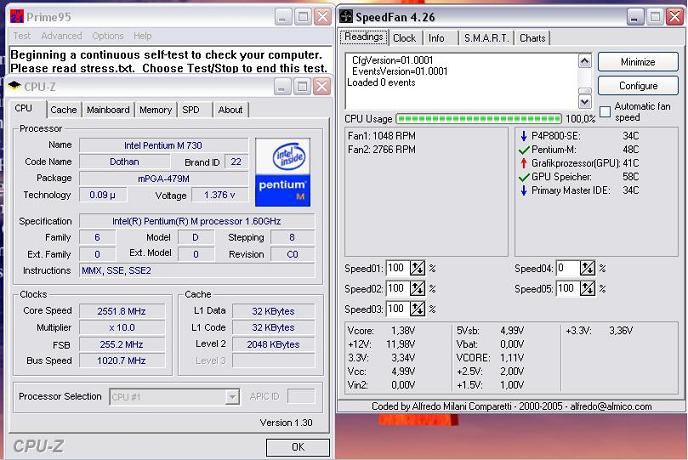Click the red up arrow beside Grafikprozessor(GPU)

(x=523, y=163)
